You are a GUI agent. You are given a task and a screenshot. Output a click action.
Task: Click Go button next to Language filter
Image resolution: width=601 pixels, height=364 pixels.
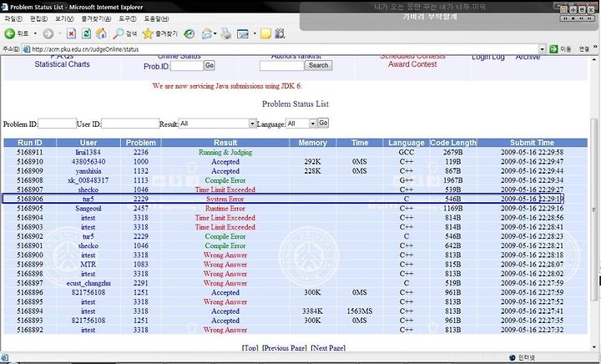pyautogui.click(x=323, y=123)
